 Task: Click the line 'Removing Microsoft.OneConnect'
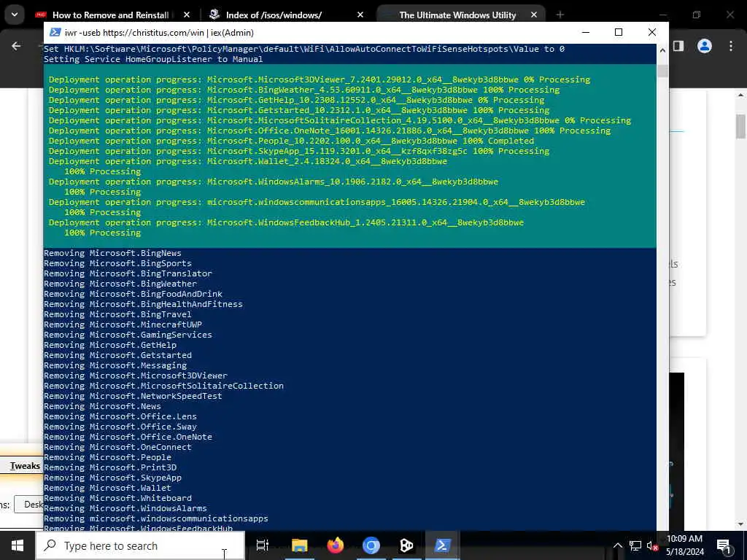pyautogui.click(x=117, y=447)
